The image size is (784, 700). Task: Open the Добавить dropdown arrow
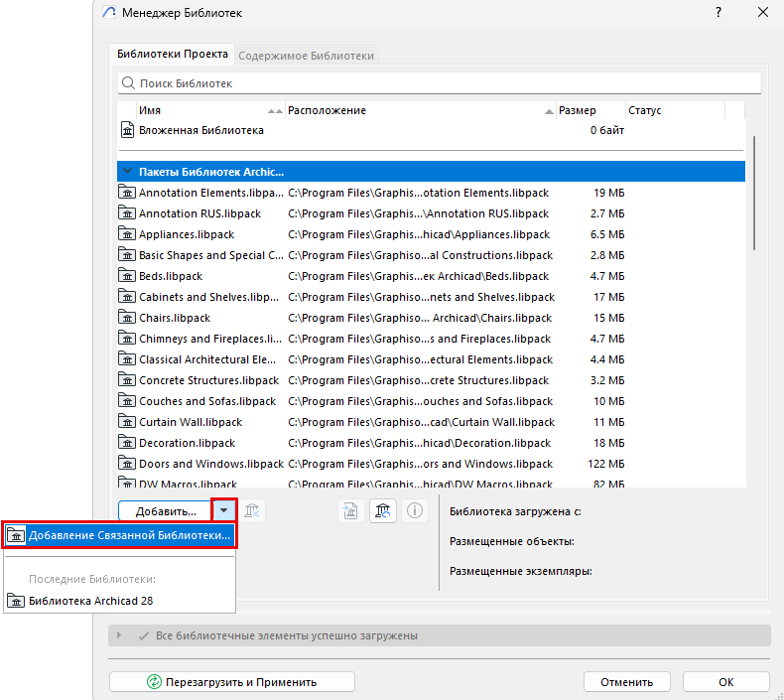click(x=223, y=510)
